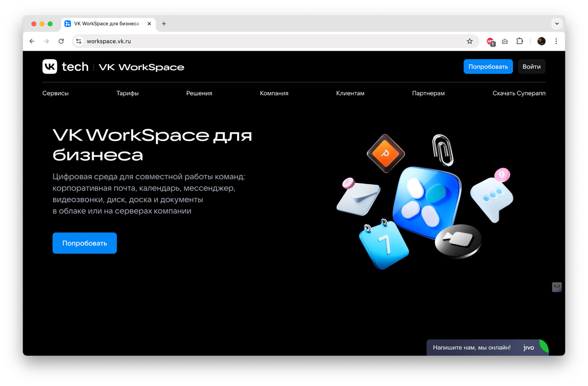The height and width of the screenshot is (386, 588).
Task: Go back with the browser back arrow
Action: click(32, 41)
